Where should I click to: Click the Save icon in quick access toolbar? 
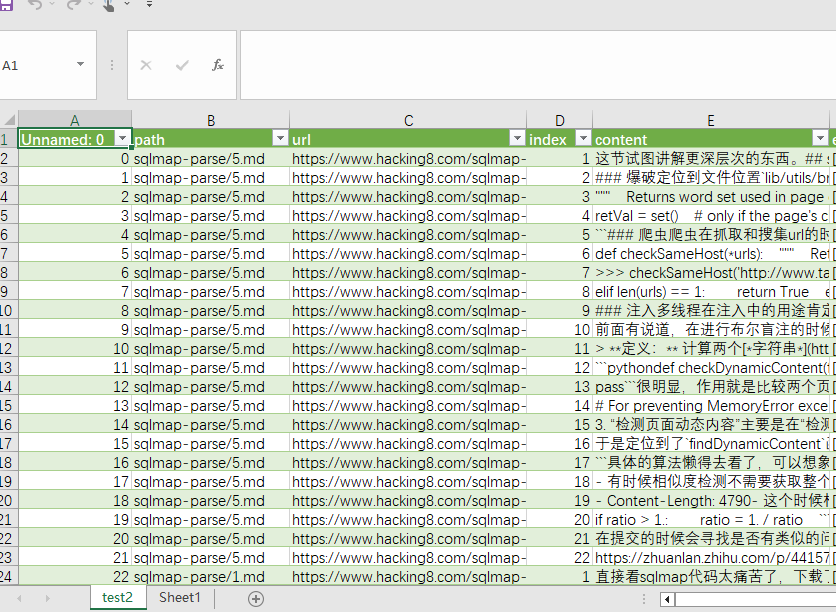(x=5, y=4)
